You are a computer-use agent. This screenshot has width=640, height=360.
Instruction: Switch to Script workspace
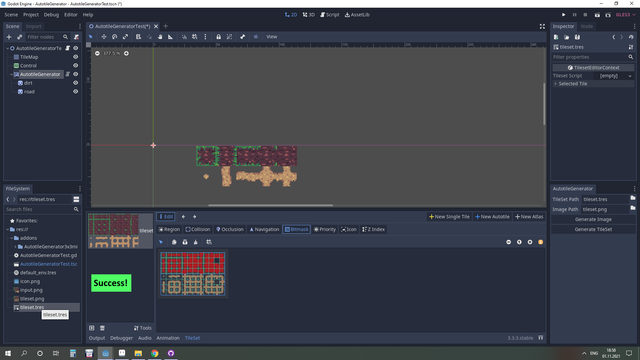coord(330,15)
